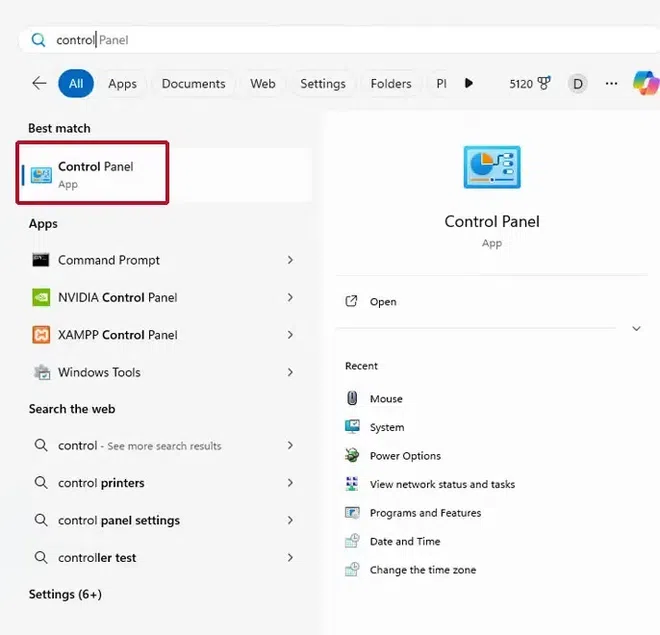
Task: Open Command Prompt from Apps list
Action: pyautogui.click(x=164, y=260)
